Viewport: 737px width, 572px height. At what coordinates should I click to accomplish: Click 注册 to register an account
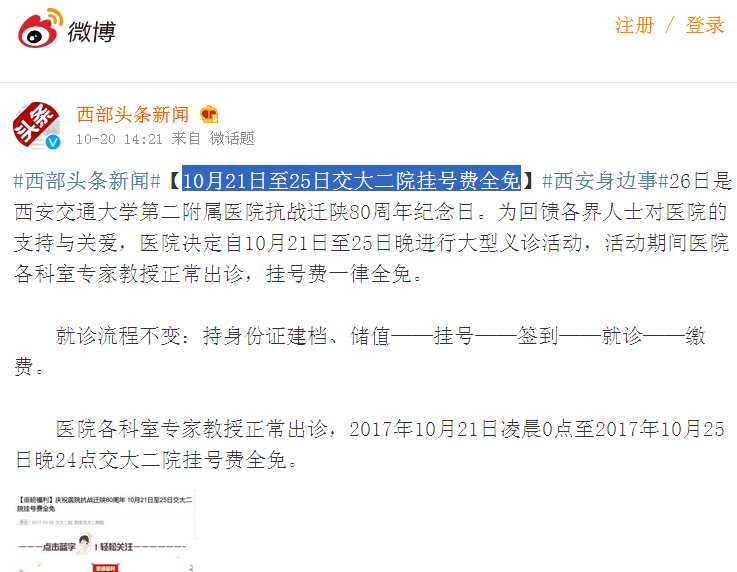(x=634, y=25)
